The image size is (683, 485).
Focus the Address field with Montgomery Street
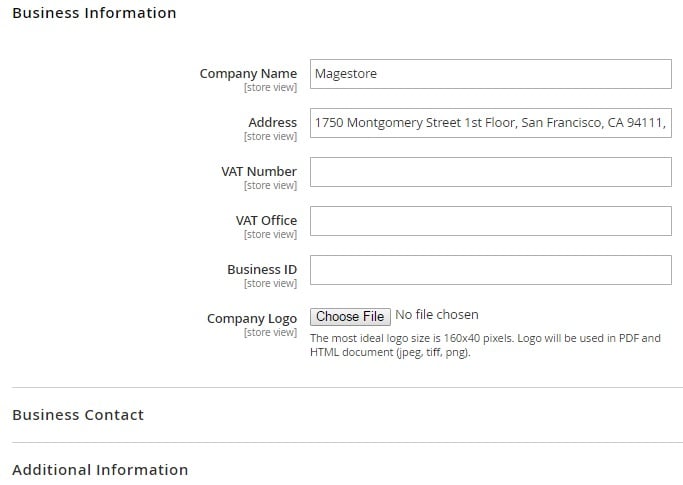click(x=490, y=123)
